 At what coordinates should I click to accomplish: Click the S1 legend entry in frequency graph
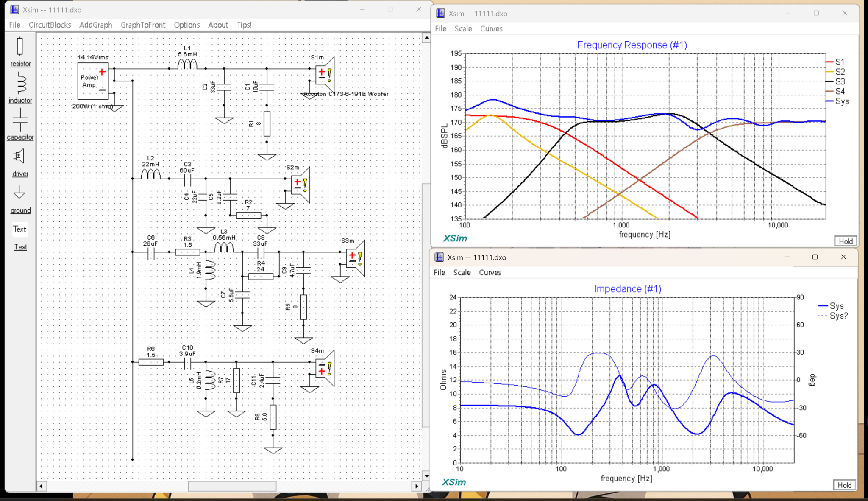[835, 62]
